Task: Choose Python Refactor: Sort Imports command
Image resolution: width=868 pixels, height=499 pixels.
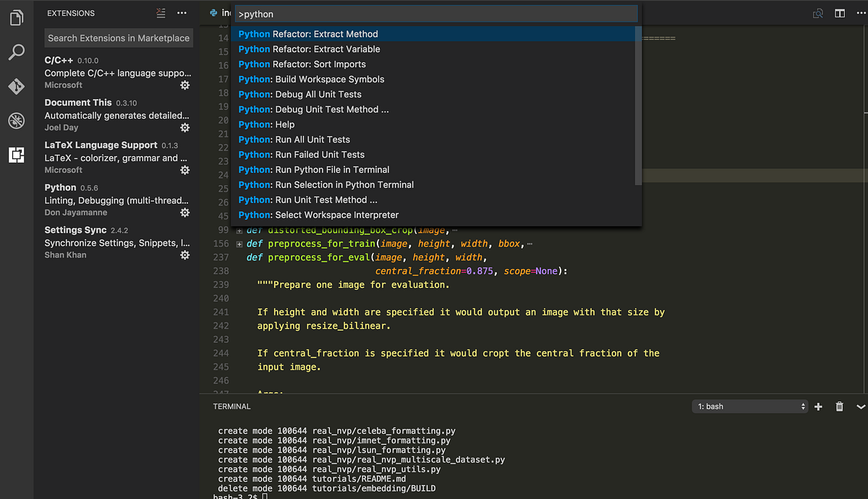Action: (x=301, y=64)
